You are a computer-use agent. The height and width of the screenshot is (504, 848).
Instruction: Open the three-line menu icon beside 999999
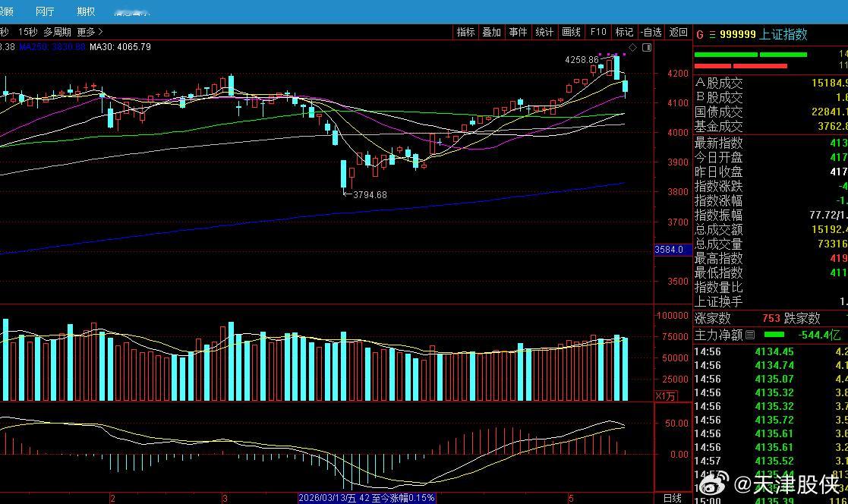click(x=712, y=35)
